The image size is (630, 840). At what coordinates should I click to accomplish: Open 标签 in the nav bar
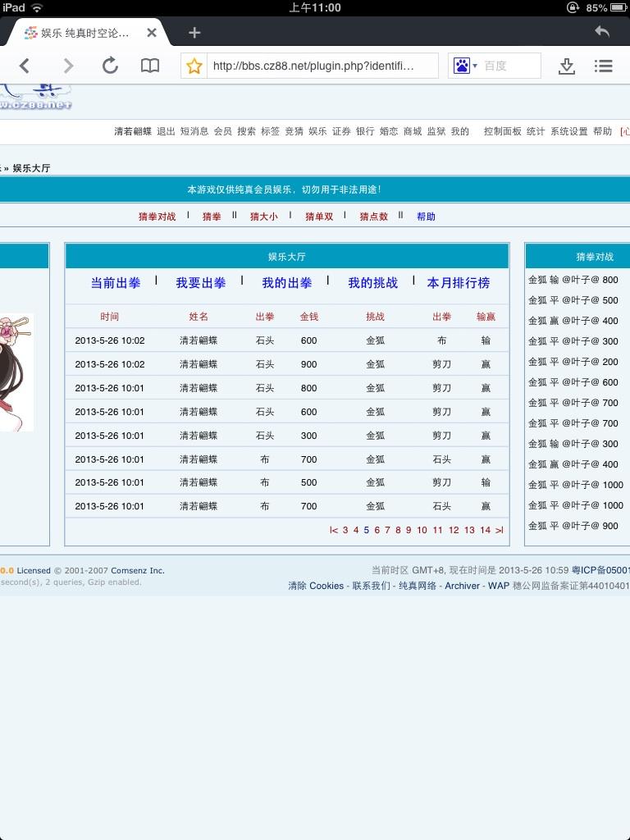click(270, 131)
